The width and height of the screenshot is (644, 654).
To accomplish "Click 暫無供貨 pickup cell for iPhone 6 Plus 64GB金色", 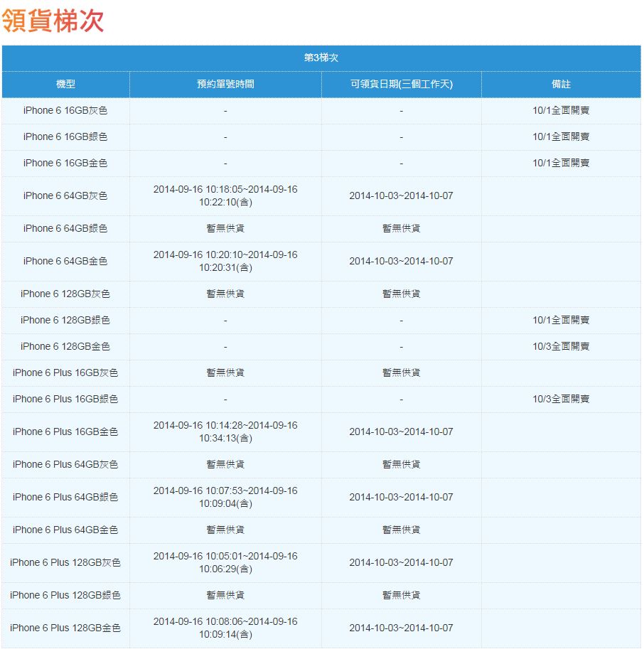I will (401, 530).
